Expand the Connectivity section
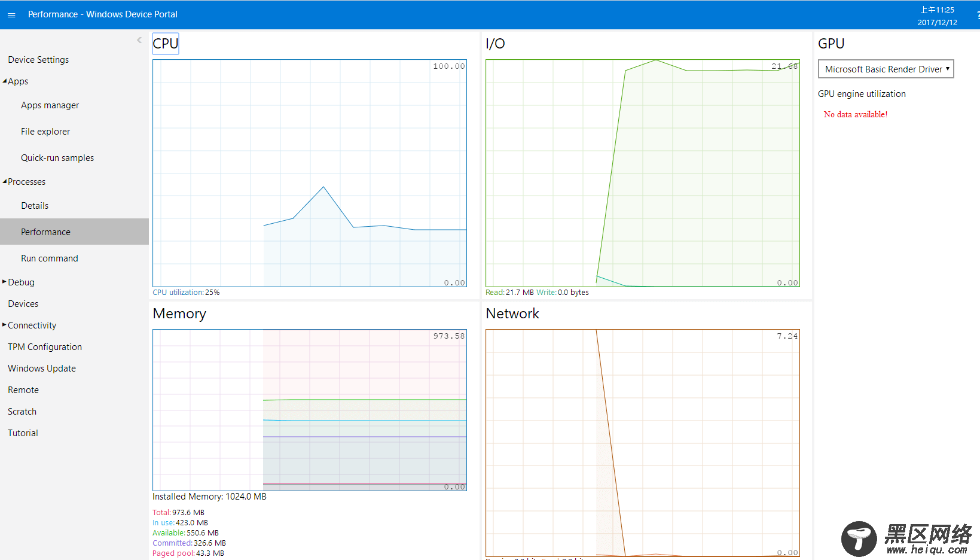The image size is (980, 560). click(4, 324)
